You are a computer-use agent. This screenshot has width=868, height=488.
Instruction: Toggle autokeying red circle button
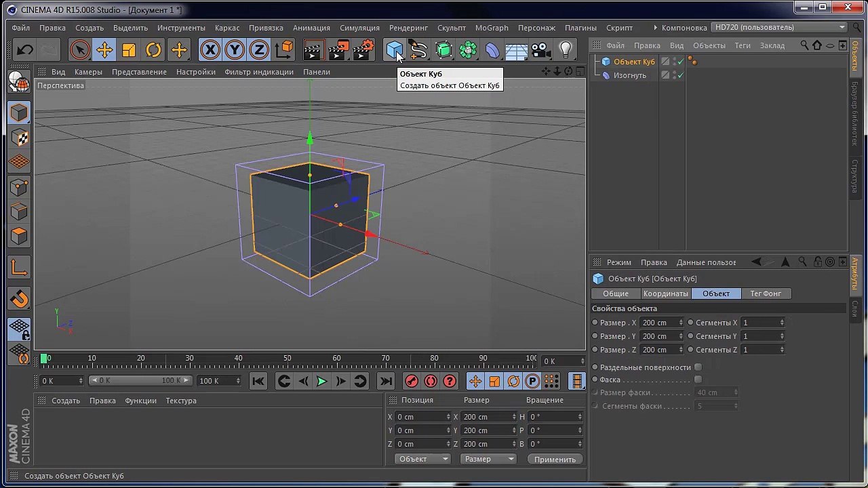[431, 381]
